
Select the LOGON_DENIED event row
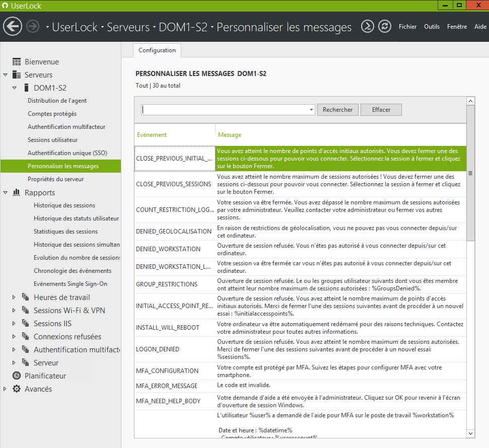pos(300,349)
